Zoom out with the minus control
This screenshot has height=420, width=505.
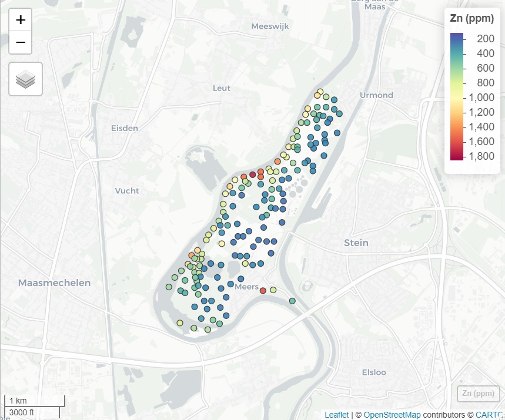[20, 42]
